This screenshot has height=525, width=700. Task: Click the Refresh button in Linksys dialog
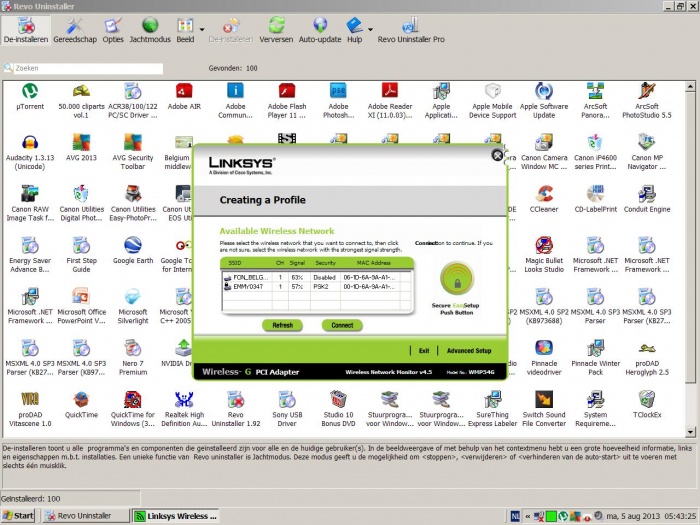pos(282,325)
